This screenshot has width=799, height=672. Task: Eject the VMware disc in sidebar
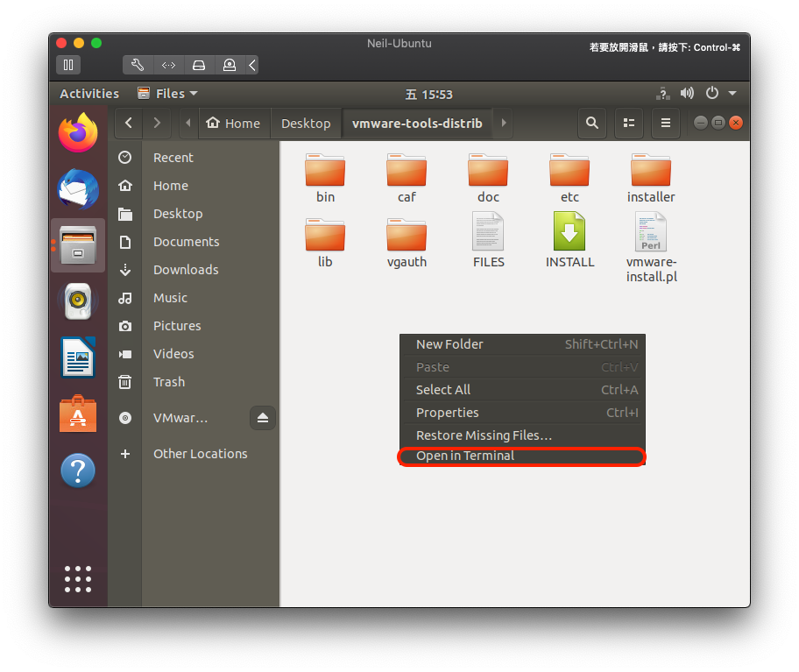click(263, 418)
